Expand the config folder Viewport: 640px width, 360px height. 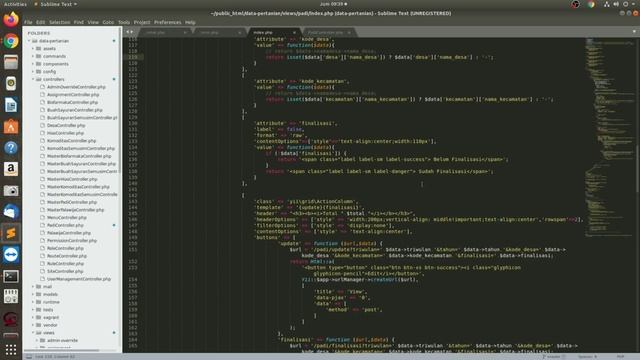(33, 72)
